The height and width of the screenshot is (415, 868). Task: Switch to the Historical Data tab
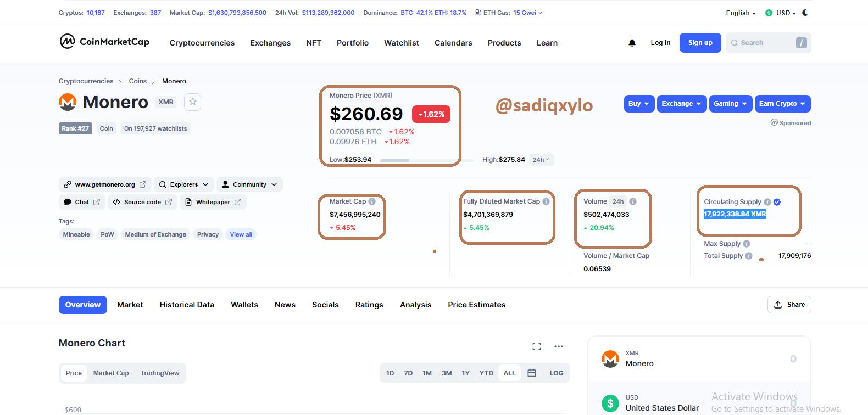point(187,305)
